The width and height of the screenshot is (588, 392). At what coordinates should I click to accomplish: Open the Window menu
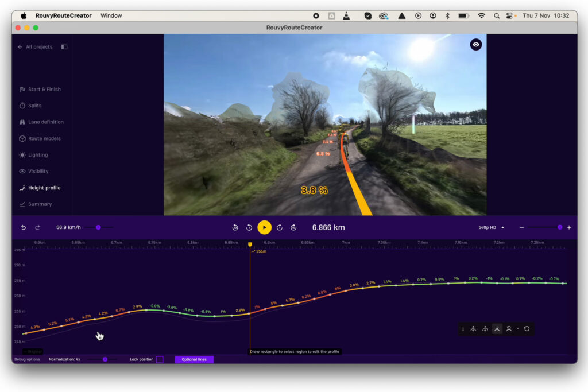[111, 15]
